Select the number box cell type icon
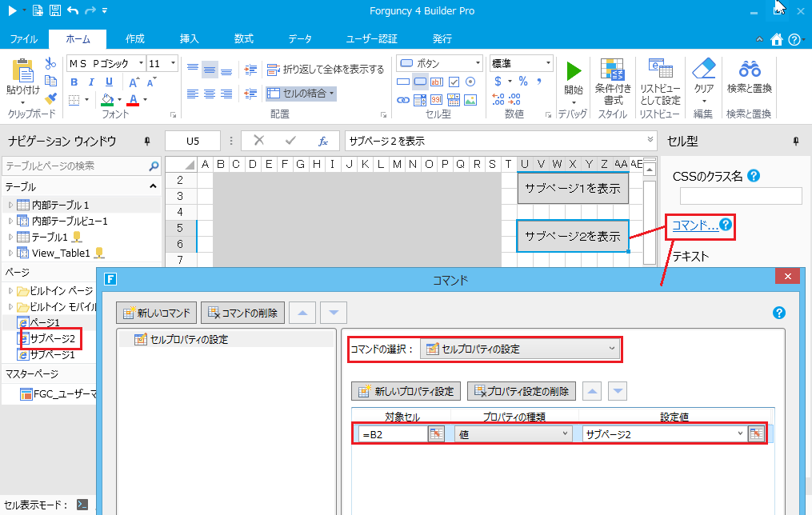This screenshot has height=515, width=812. 437,100
